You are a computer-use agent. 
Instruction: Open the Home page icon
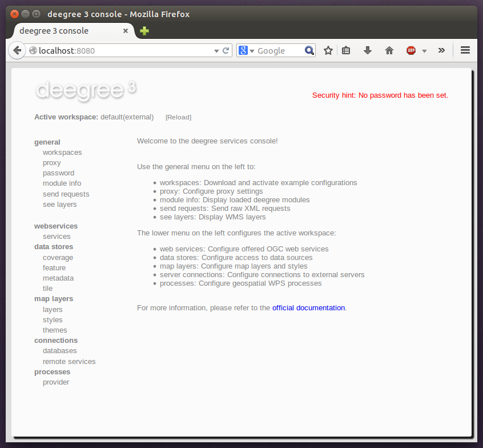click(x=389, y=50)
